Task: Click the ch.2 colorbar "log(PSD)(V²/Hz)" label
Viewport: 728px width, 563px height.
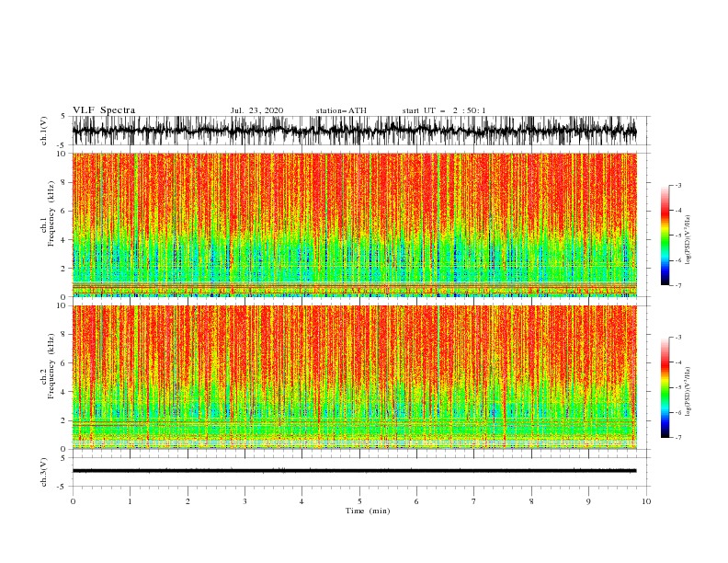Action: [688, 392]
